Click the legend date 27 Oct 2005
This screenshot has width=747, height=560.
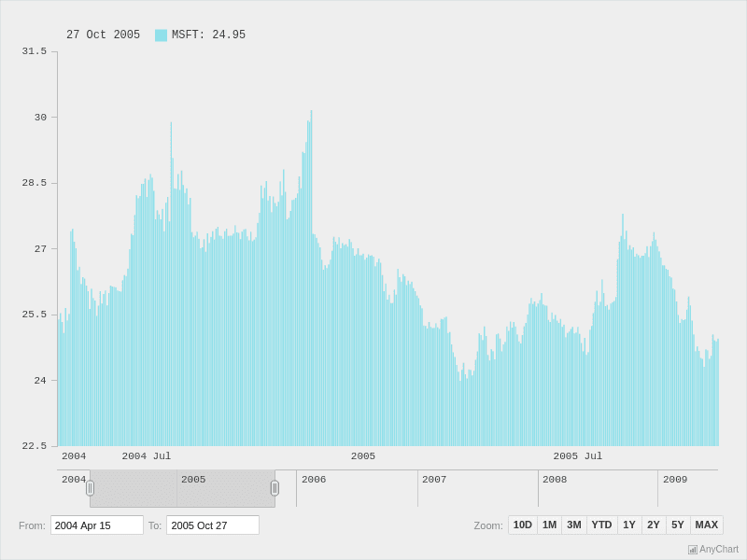(104, 35)
